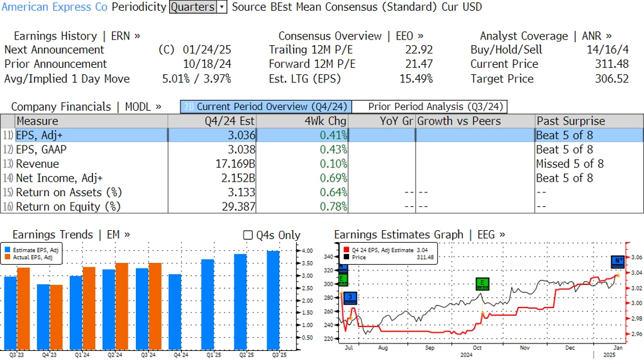
Task: Open Company Financials MODL link
Action: coord(86,107)
